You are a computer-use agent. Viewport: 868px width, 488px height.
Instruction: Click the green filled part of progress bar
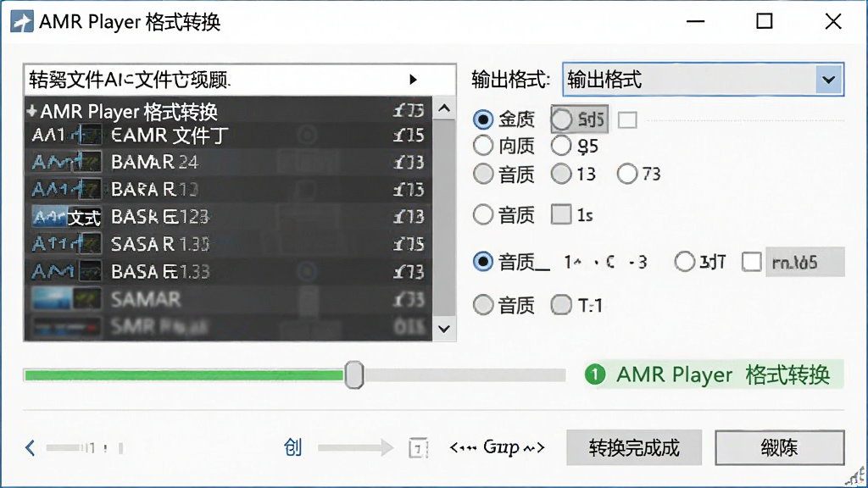[x=184, y=375]
